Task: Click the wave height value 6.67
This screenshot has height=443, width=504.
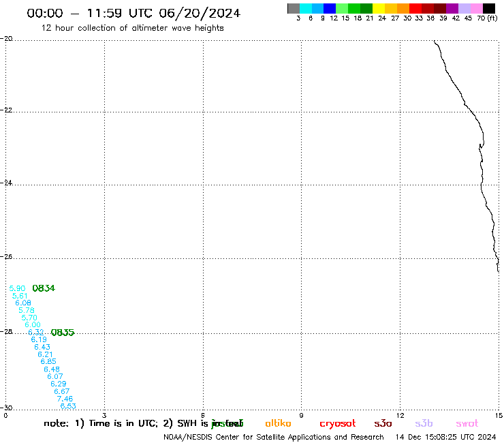Action: point(62,391)
